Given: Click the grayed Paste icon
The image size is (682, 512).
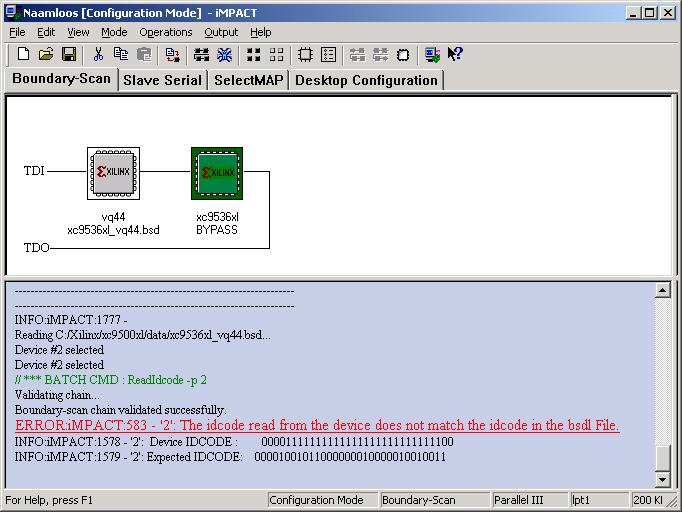Looking at the screenshot, I should pyautogui.click(x=144, y=54).
